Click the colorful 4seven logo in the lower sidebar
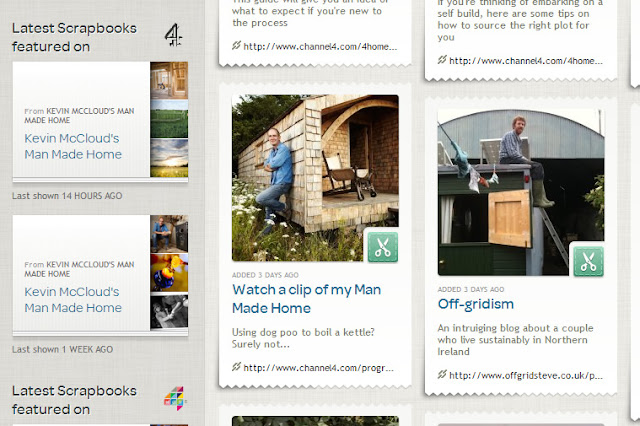This screenshot has height=426, width=640. click(x=175, y=398)
